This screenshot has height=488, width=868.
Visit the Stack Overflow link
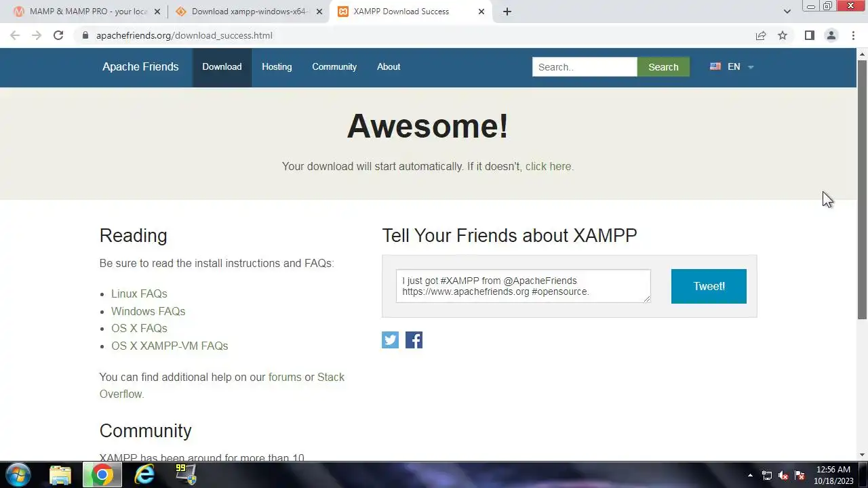tap(222, 386)
